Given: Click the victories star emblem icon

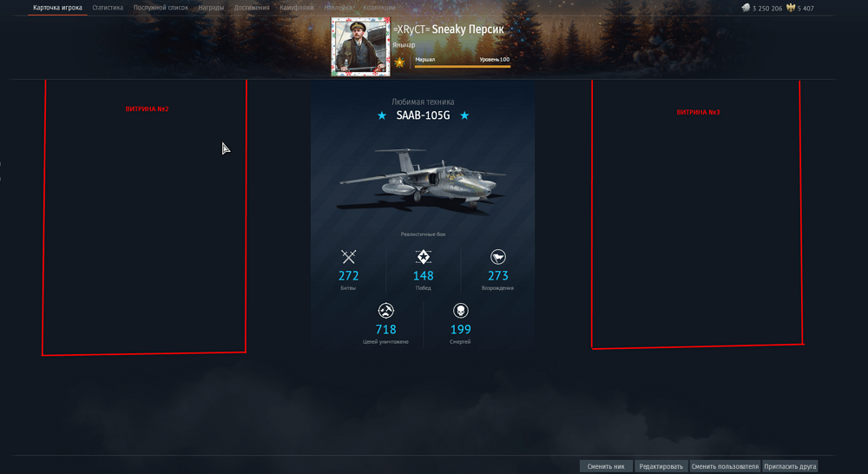Looking at the screenshot, I should tap(424, 257).
